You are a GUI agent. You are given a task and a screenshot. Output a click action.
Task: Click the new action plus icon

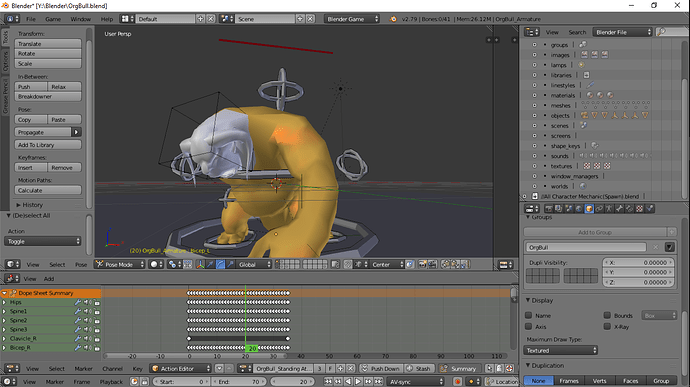pos(340,369)
